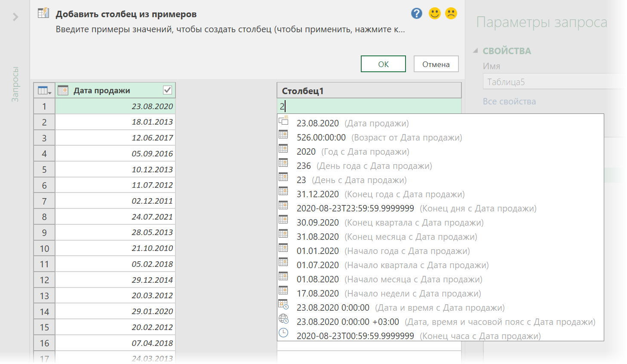The image size is (627, 364).
Task: Select row header number 13
Action: click(x=44, y=296)
